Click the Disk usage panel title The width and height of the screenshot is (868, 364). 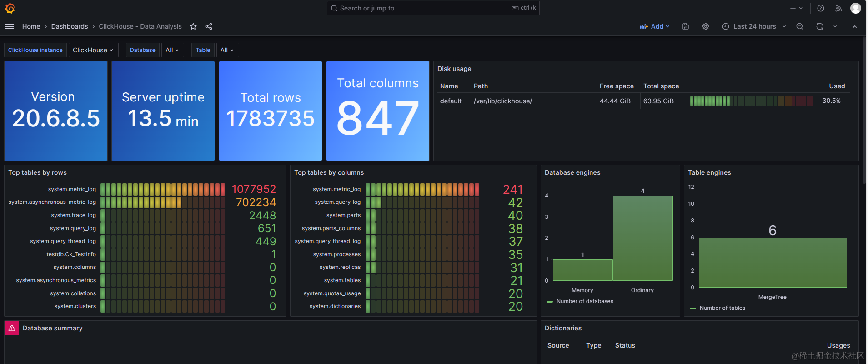(454, 69)
